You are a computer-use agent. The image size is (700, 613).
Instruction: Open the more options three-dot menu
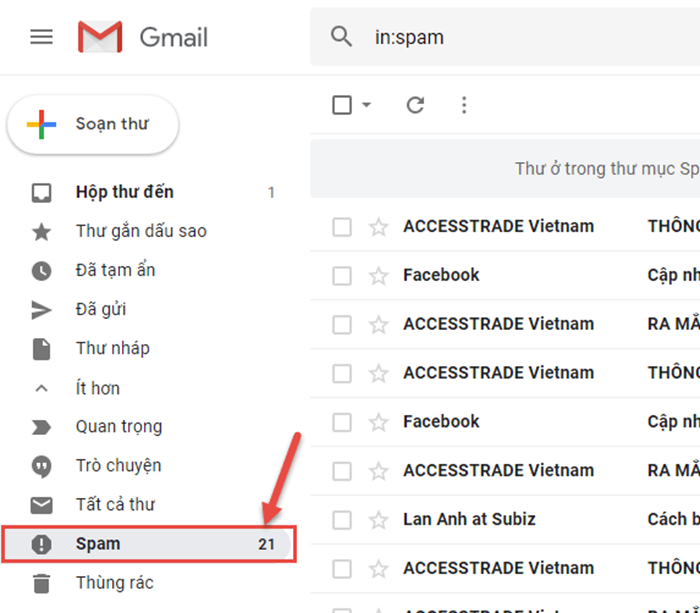point(464,105)
